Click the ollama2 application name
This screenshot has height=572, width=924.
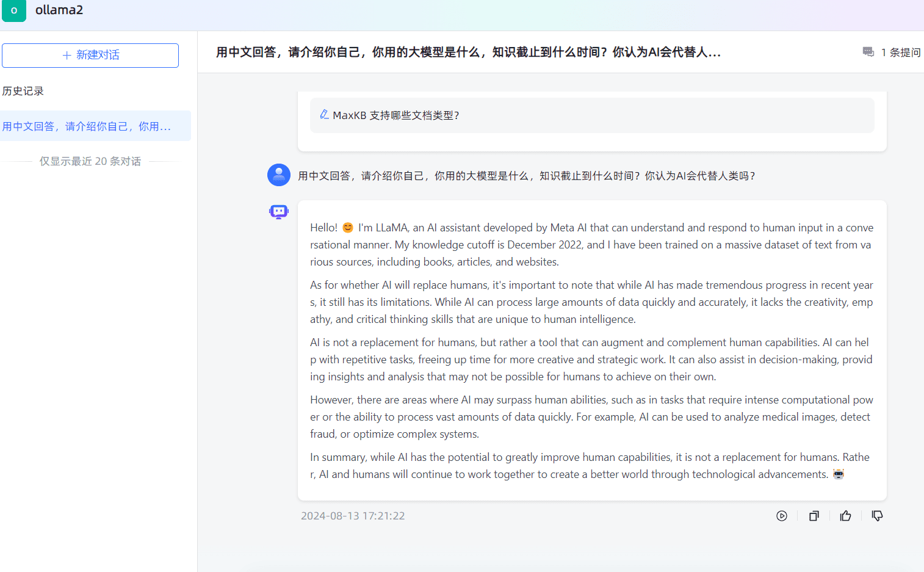59,10
